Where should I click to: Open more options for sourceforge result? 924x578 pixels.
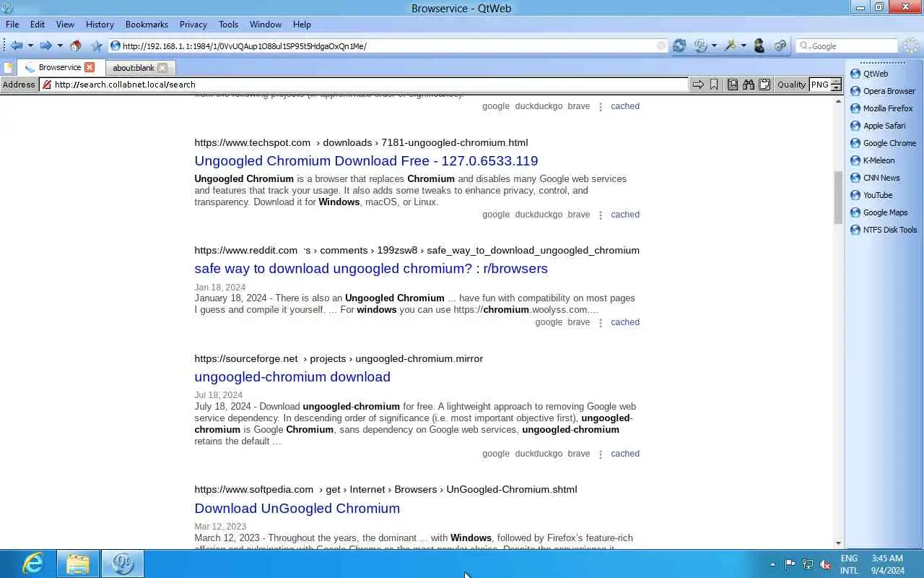[x=601, y=454]
